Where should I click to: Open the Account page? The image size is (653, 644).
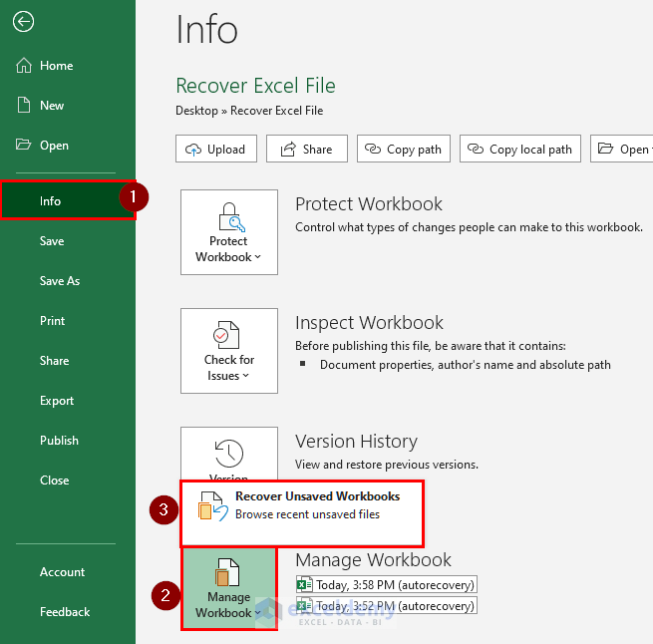[62, 572]
